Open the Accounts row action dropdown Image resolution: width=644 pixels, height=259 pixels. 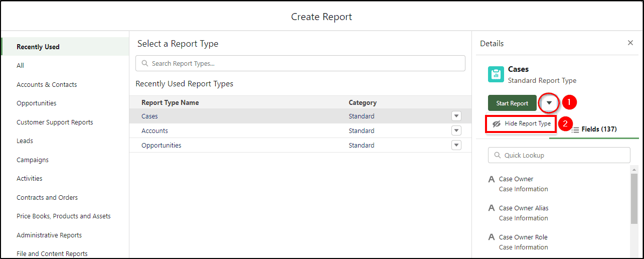(x=456, y=131)
